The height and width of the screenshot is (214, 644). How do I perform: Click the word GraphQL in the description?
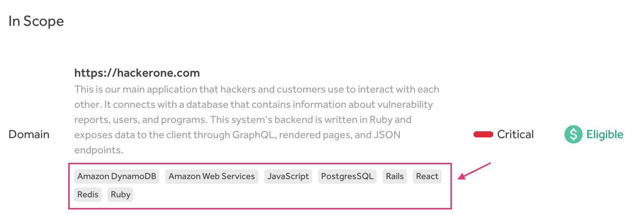253,135
